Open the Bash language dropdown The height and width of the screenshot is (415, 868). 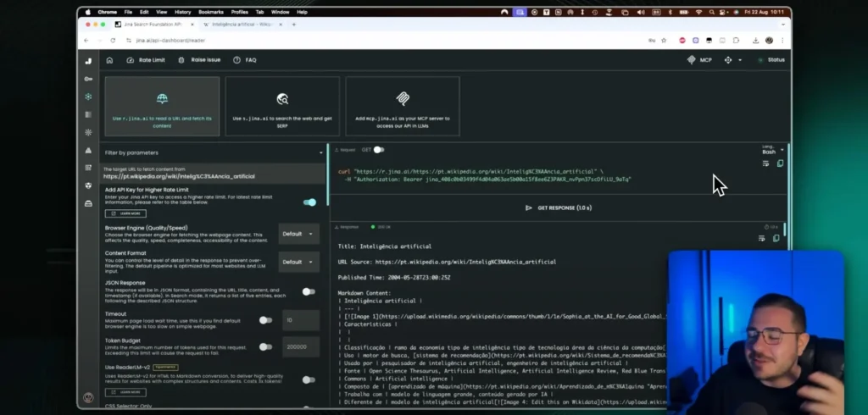(773, 150)
